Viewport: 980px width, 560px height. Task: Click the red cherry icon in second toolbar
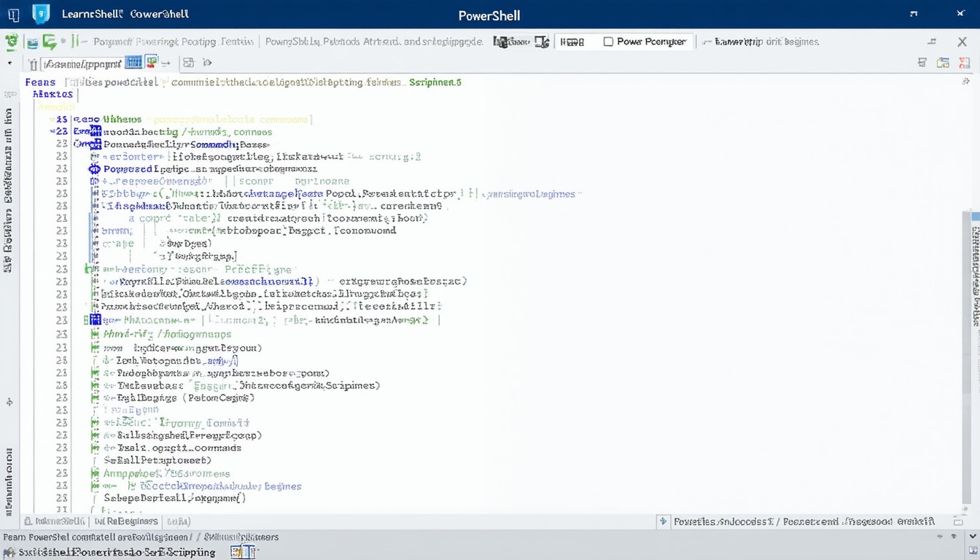(151, 63)
